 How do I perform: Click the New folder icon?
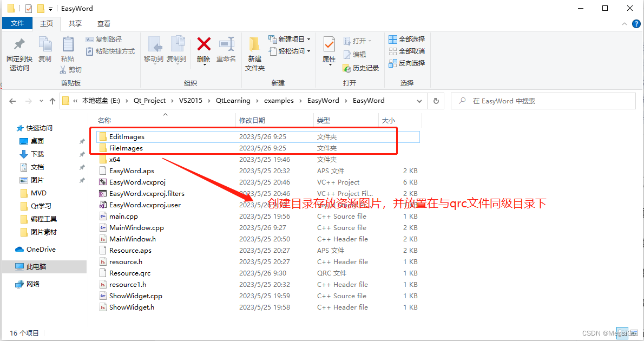[x=254, y=44]
